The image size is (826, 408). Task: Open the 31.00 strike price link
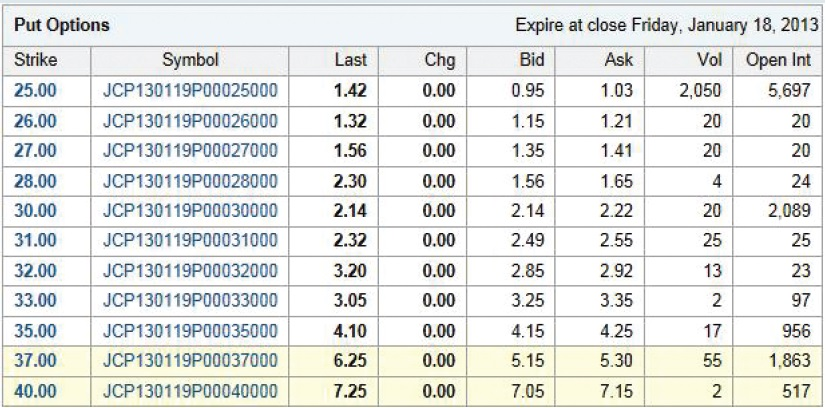pos(35,241)
